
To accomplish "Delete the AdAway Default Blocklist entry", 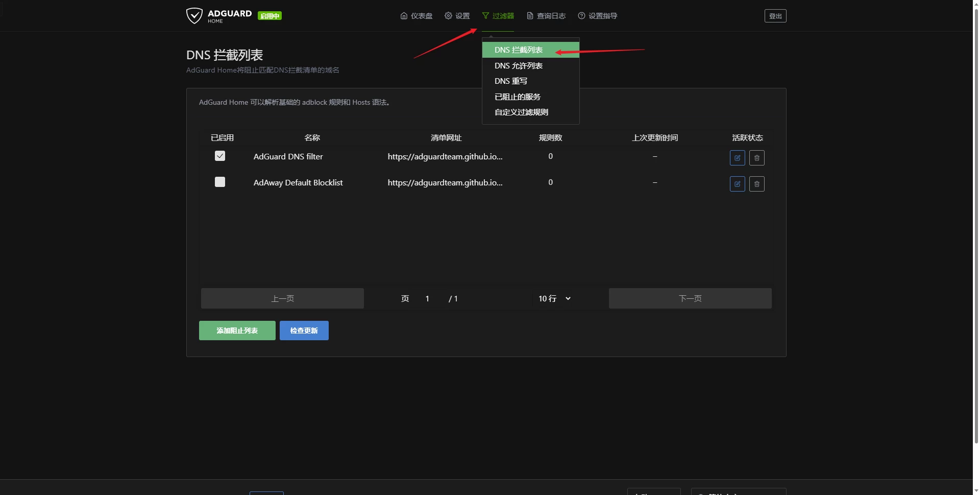I will click(x=757, y=184).
